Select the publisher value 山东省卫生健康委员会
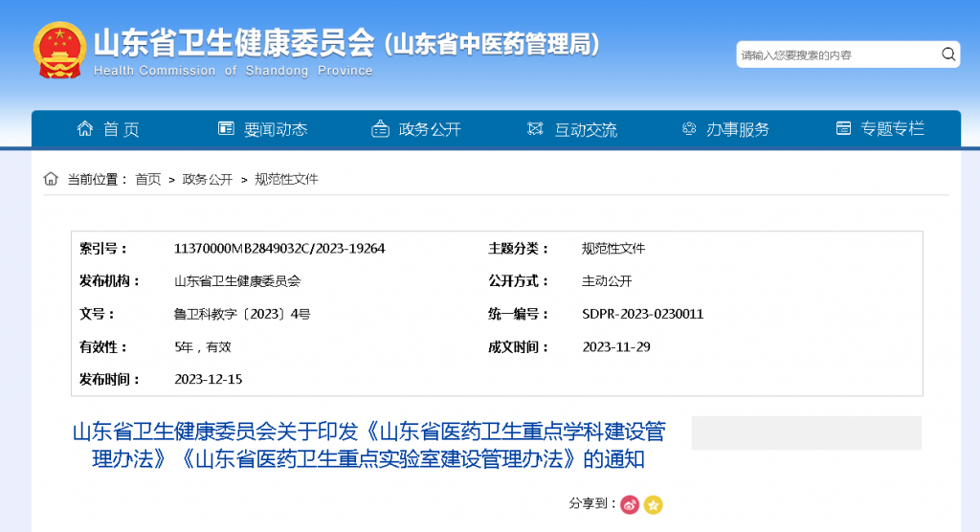Image resolution: width=980 pixels, height=532 pixels. pyautogui.click(x=237, y=281)
